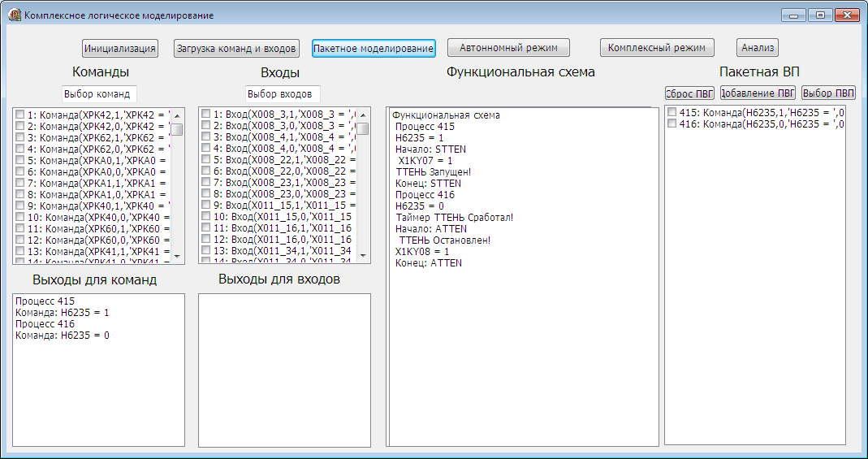Select 'Таймер ТТЕНЬ Сработал!' line
The height and width of the screenshot is (459, 868).
[x=455, y=218]
